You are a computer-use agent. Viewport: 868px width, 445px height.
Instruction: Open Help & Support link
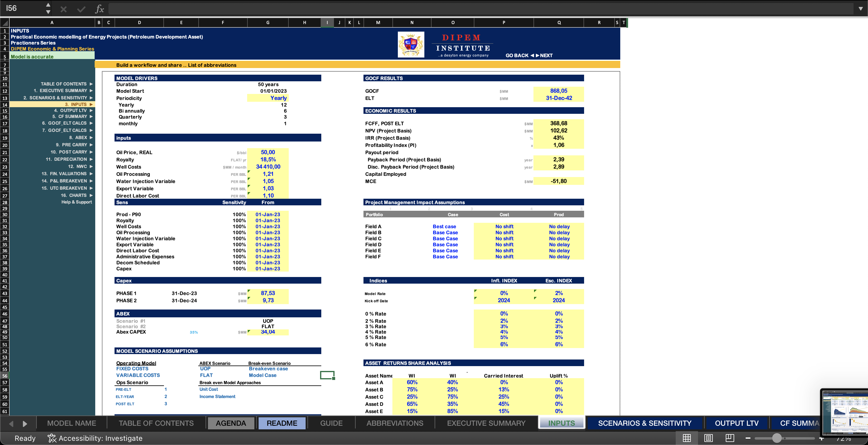tap(77, 202)
